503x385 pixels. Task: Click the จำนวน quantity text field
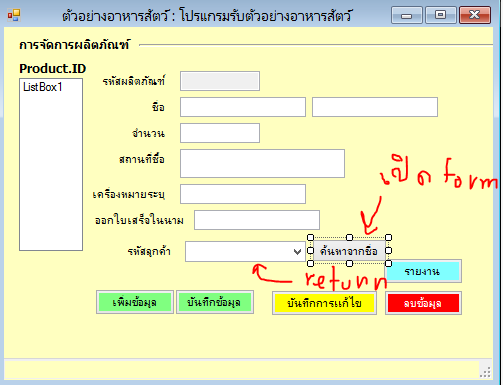pos(220,133)
